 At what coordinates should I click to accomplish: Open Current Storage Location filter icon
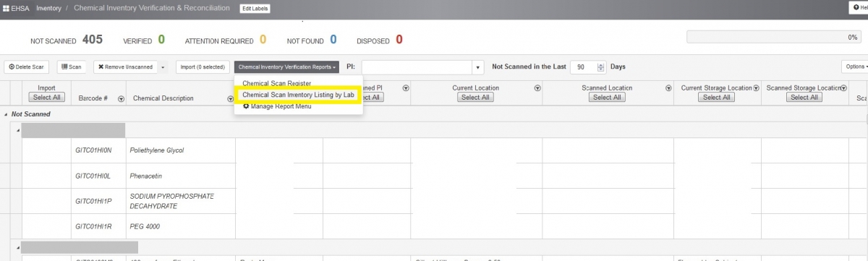tap(756, 88)
